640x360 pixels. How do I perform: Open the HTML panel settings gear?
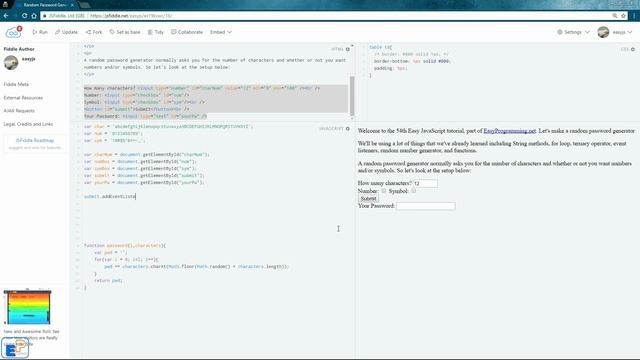tap(348, 49)
